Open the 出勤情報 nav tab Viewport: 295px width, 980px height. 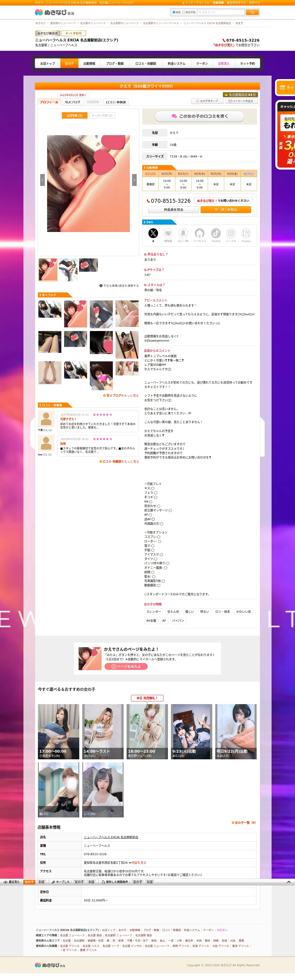tap(89, 63)
